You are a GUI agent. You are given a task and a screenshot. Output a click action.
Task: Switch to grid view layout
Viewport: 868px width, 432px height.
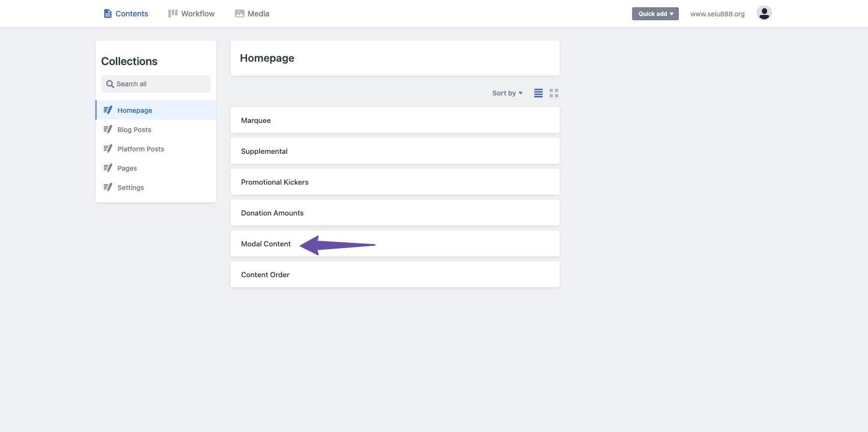[x=554, y=93]
